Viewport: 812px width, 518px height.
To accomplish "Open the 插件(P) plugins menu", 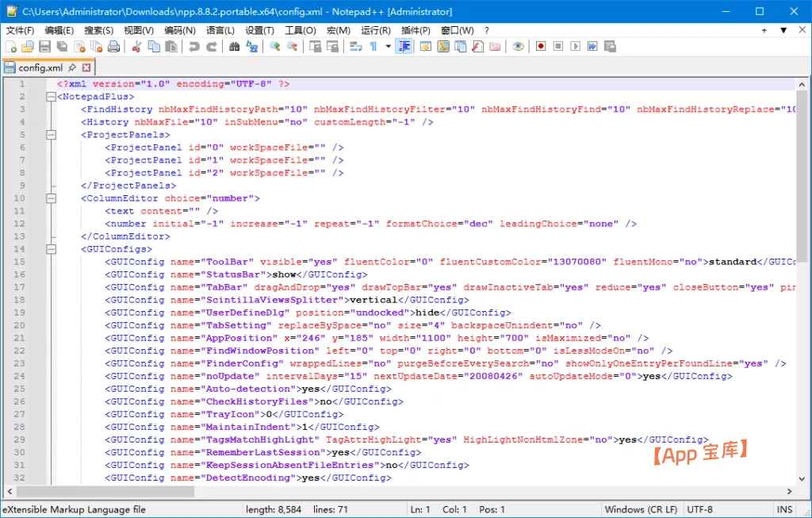I will tap(416, 30).
